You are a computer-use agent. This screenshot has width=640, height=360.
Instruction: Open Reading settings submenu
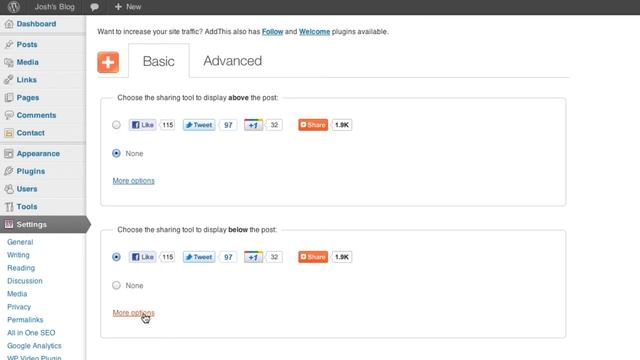coord(21,268)
